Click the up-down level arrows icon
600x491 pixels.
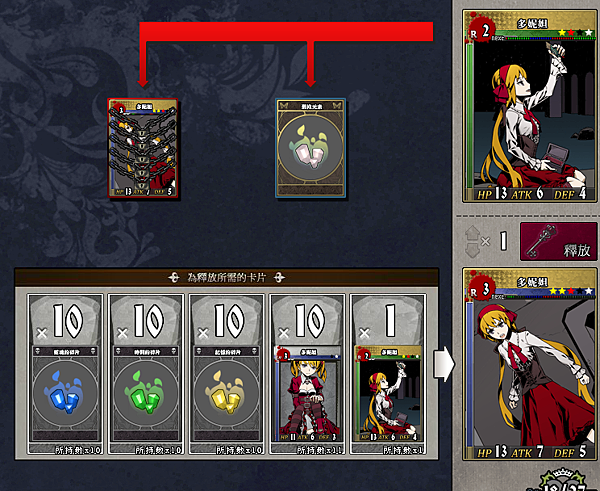click(472, 241)
